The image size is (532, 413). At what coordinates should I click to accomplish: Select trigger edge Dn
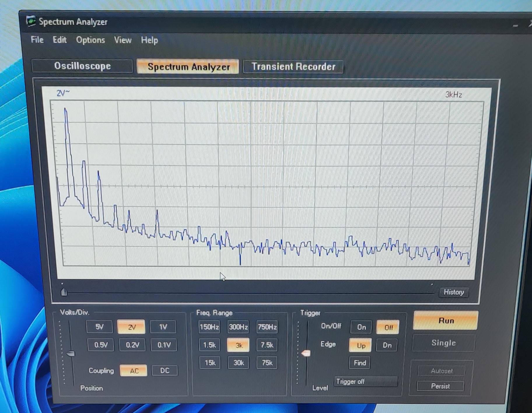[x=387, y=346]
